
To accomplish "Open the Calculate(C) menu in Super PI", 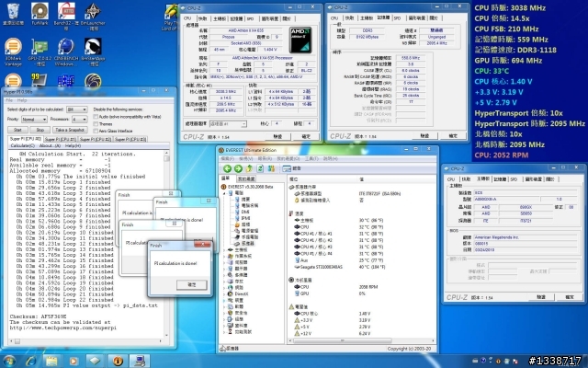I will (x=22, y=145).
